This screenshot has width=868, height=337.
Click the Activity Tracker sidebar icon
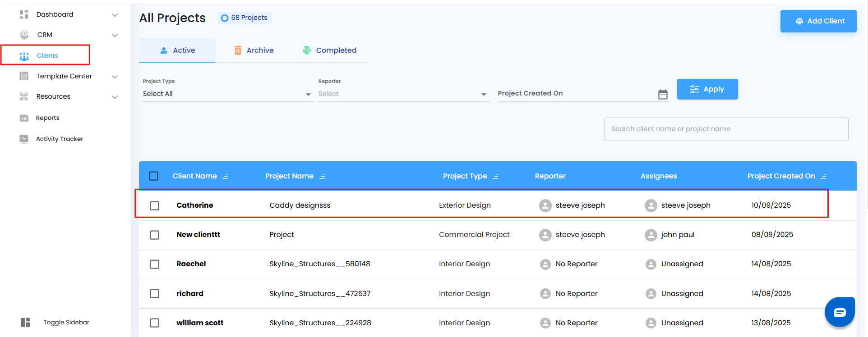pos(24,139)
